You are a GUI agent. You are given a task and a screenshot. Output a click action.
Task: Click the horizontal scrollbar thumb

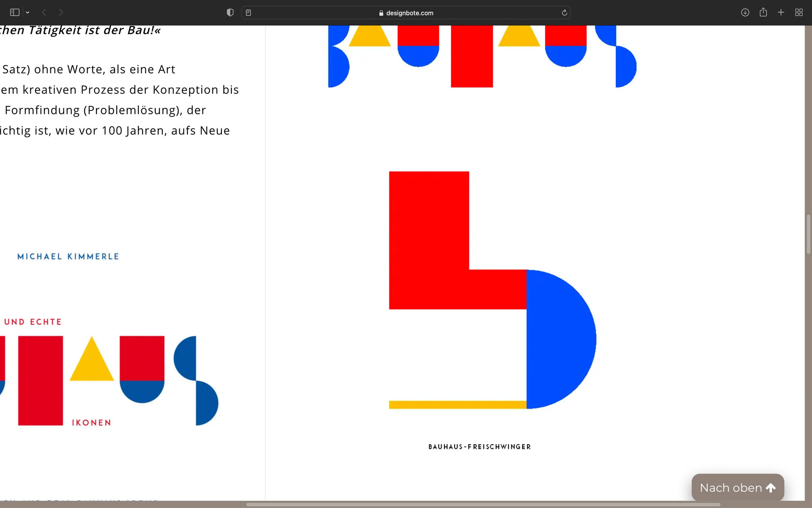click(x=483, y=505)
